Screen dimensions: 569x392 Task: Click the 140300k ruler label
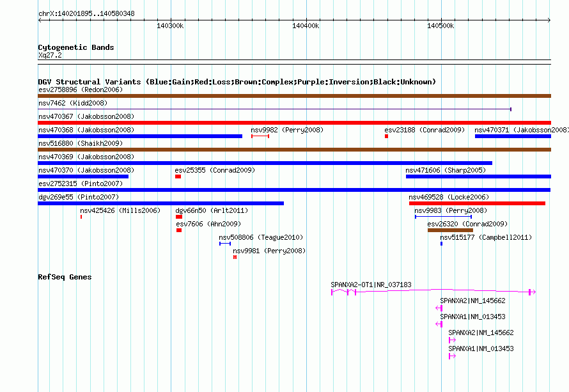tap(170, 26)
